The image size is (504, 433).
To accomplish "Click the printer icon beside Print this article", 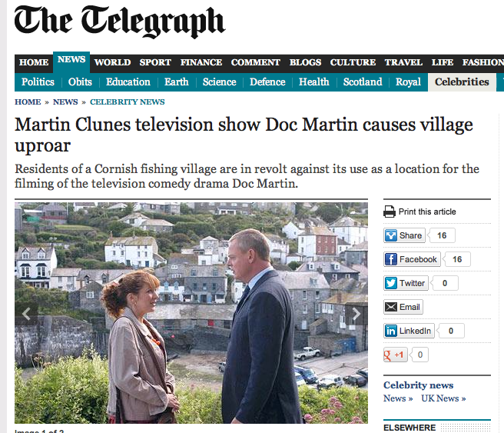I will pyautogui.click(x=390, y=212).
